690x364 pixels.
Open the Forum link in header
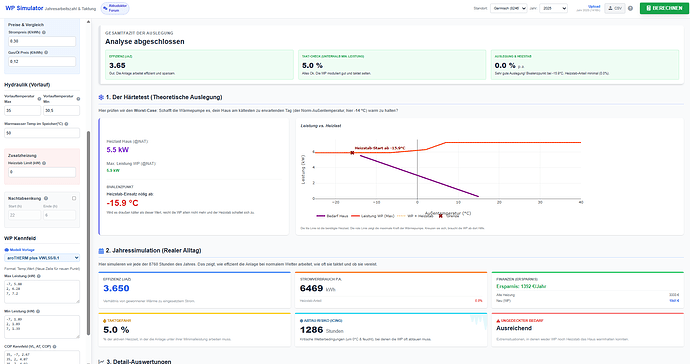tap(115, 8)
